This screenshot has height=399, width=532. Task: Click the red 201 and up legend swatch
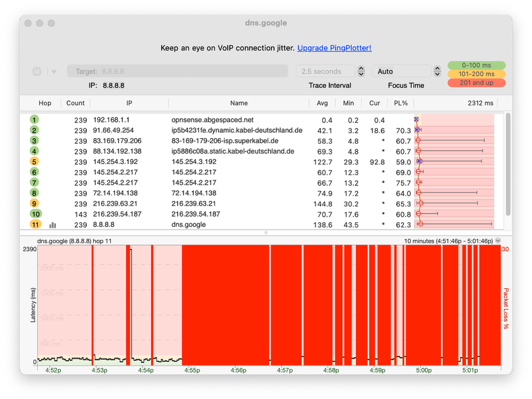477,83
